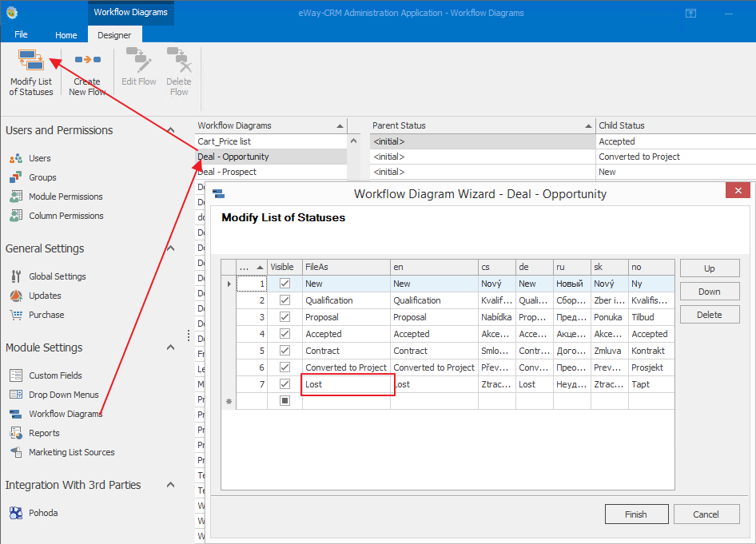
Task: Toggle Visible checkbox for Converted to Project
Action: tap(285, 367)
